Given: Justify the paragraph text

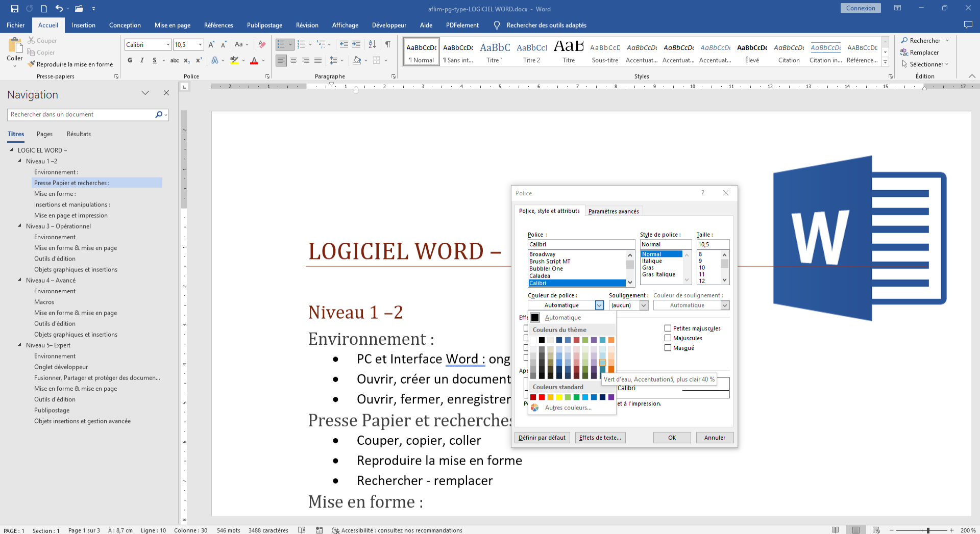Looking at the screenshot, I should (318, 60).
